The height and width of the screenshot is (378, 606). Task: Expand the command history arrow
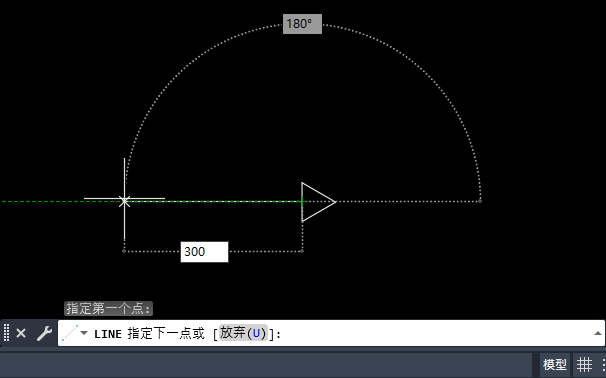597,333
